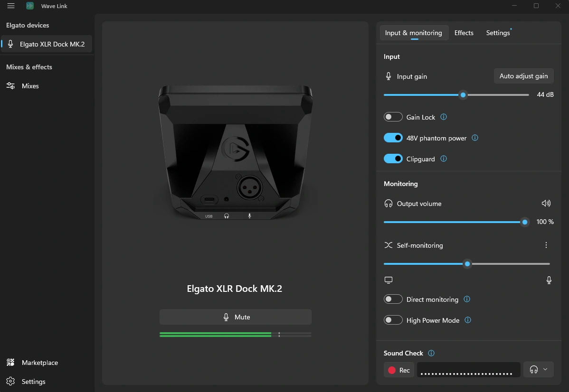Open Self-monitoring three-dot options menu
This screenshot has width=569, height=392.
[546, 245]
